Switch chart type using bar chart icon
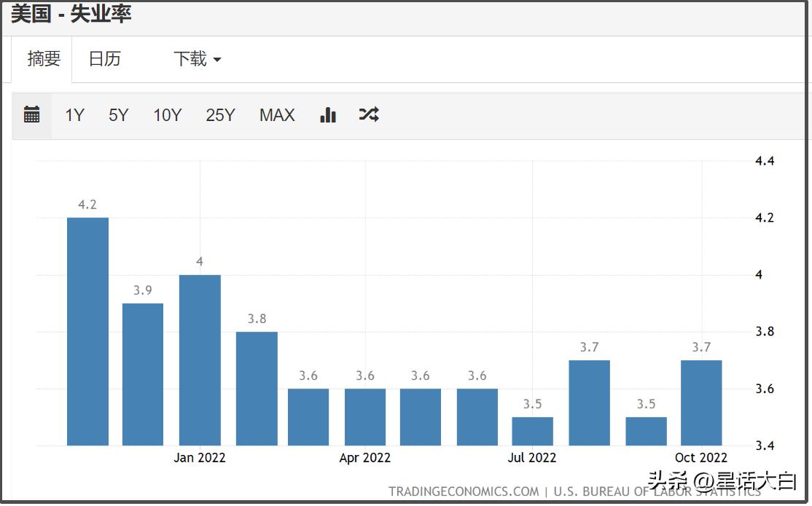This screenshot has height=506, width=812. pyautogui.click(x=328, y=114)
